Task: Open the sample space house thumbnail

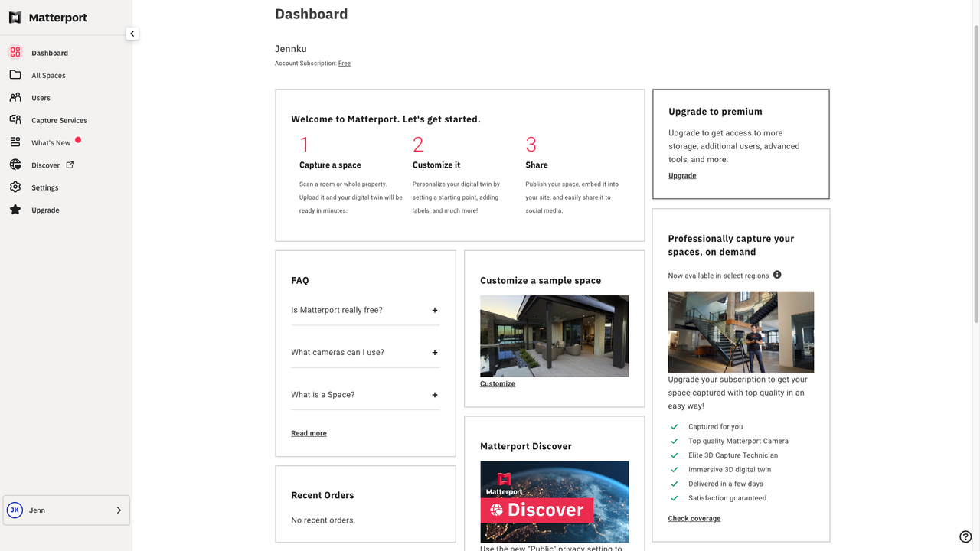Action: (554, 336)
